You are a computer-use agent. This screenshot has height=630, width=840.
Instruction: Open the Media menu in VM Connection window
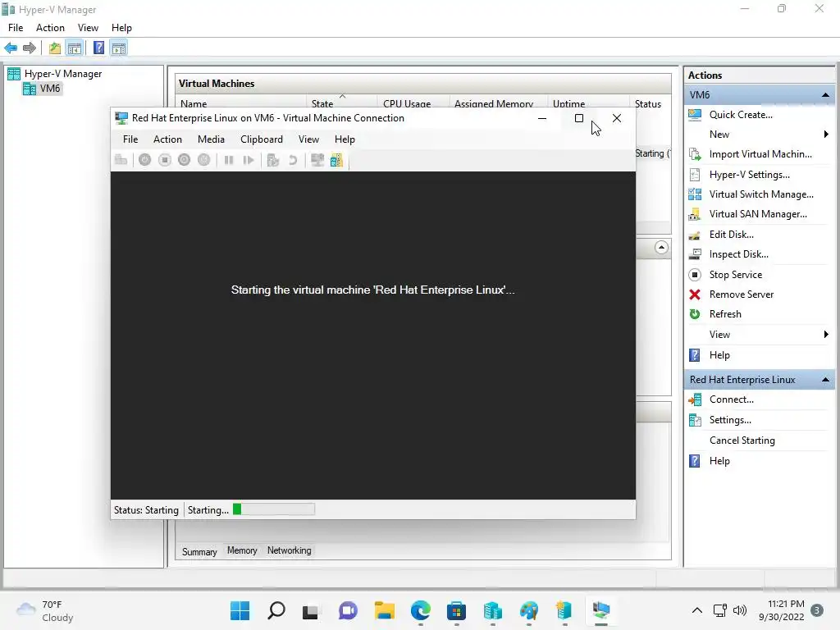[211, 139]
